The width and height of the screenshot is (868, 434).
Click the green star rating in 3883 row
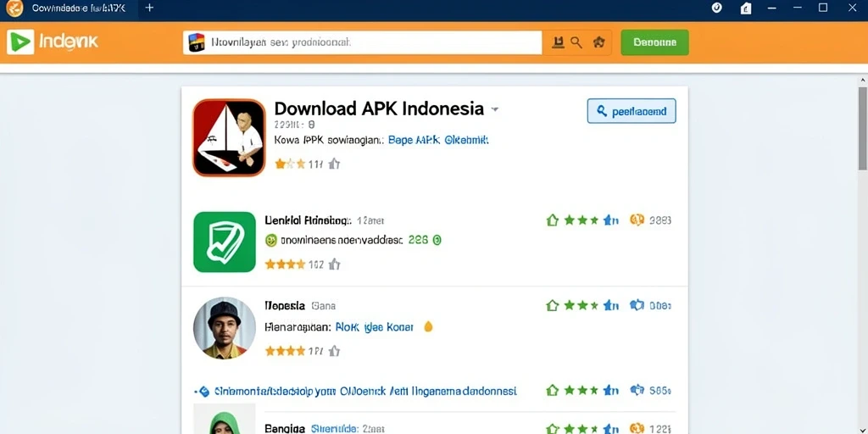[581, 220]
